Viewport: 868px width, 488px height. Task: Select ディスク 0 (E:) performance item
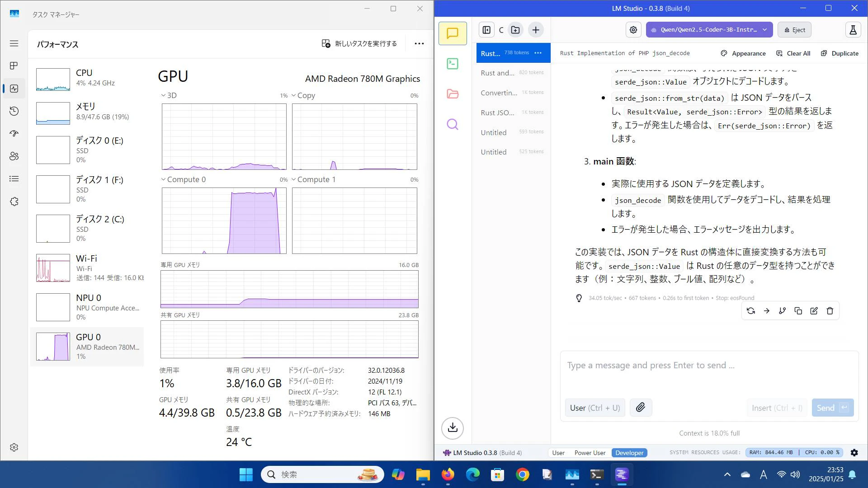pos(87,150)
